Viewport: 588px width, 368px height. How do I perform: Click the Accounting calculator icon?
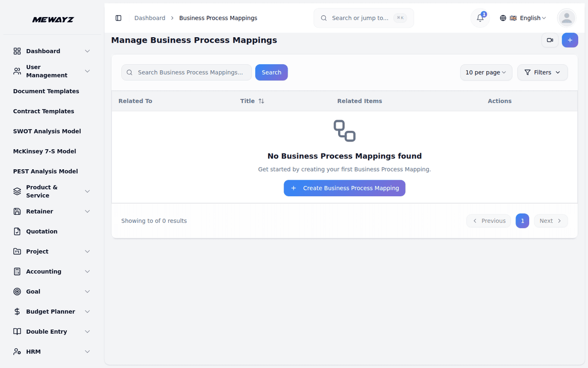pos(17,272)
